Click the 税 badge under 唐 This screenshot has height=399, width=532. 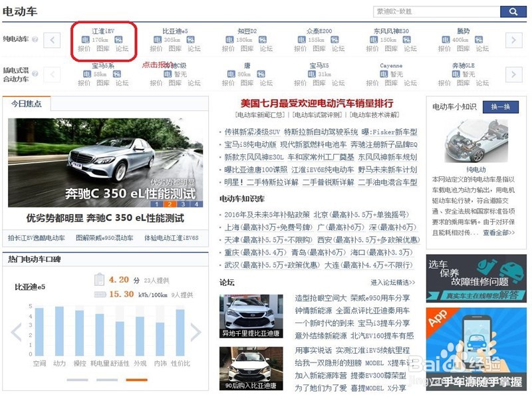click(x=261, y=74)
